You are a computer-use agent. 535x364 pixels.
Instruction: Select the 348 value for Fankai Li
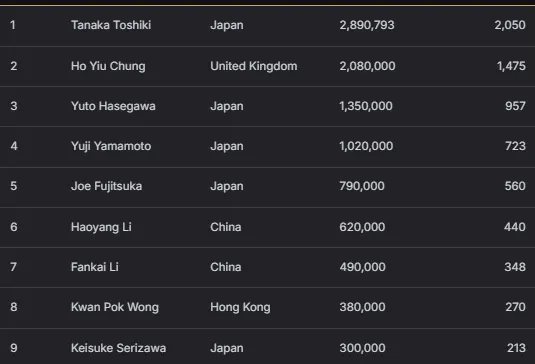(x=515, y=267)
